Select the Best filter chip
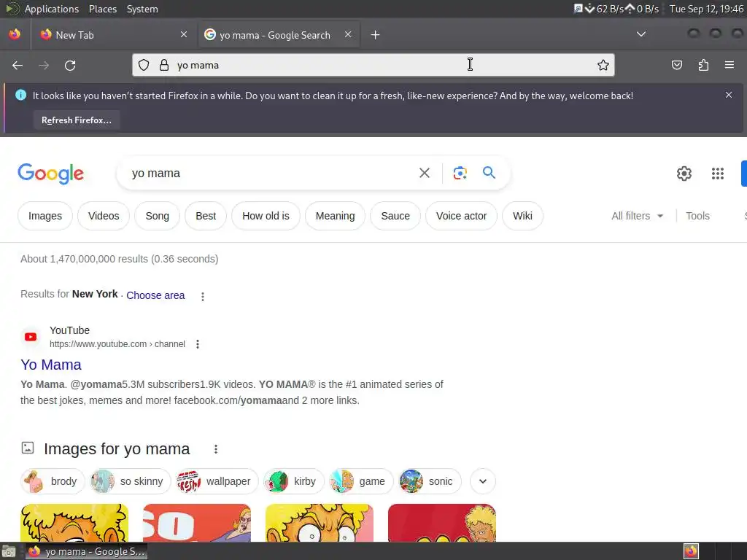 206,216
